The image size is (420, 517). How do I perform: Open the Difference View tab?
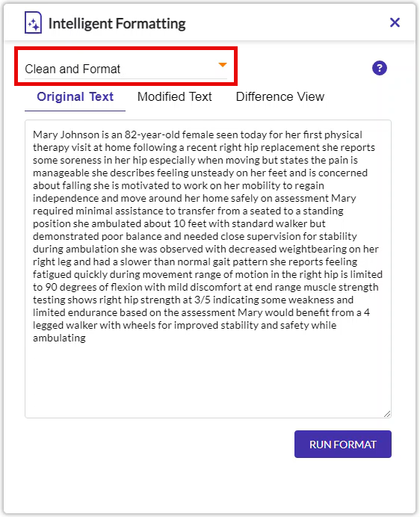pyautogui.click(x=280, y=97)
